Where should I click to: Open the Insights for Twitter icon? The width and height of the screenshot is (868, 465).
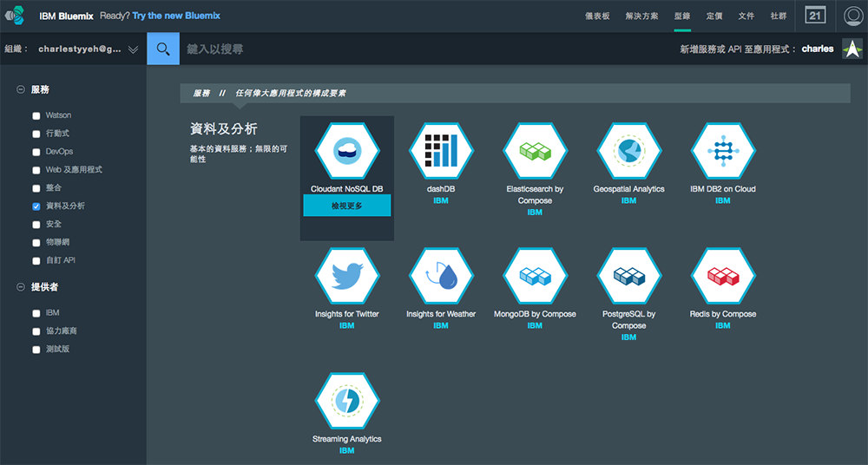click(x=346, y=276)
